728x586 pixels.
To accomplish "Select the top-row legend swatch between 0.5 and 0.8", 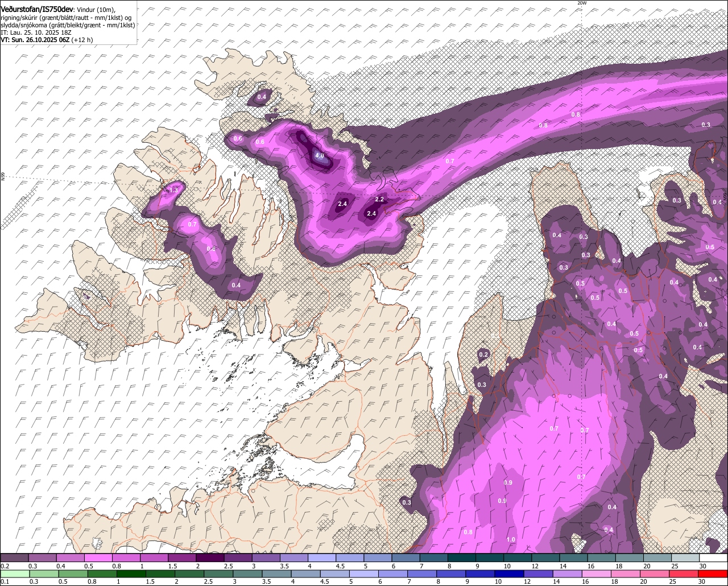I will click(98, 558).
